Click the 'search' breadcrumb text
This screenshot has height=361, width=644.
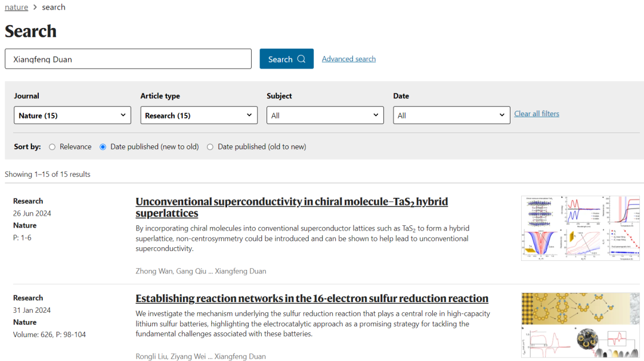[54, 7]
